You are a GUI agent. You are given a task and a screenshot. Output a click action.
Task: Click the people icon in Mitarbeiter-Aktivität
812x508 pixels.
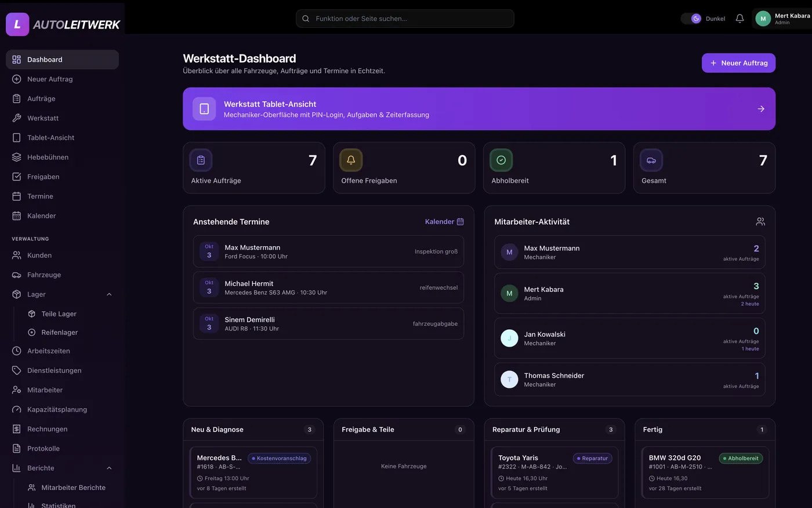click(760, 222)
